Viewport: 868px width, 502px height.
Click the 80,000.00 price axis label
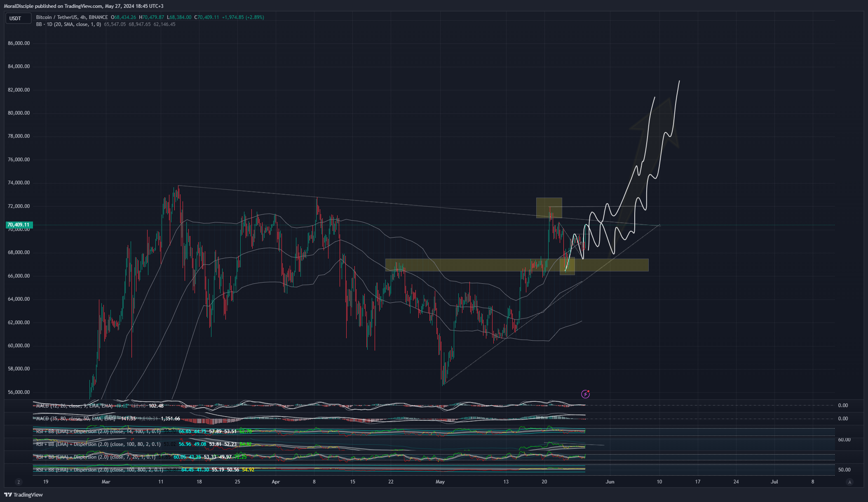pos(19,113)
